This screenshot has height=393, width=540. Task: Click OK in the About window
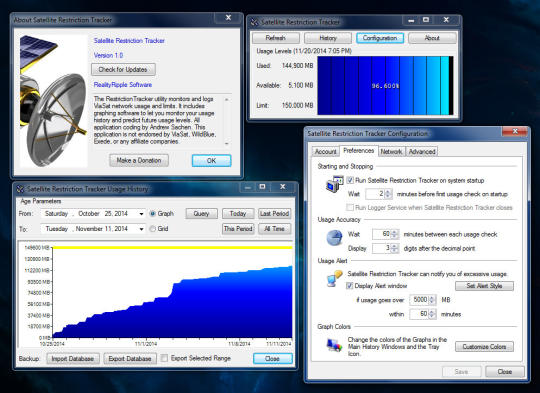click(211, 161)
